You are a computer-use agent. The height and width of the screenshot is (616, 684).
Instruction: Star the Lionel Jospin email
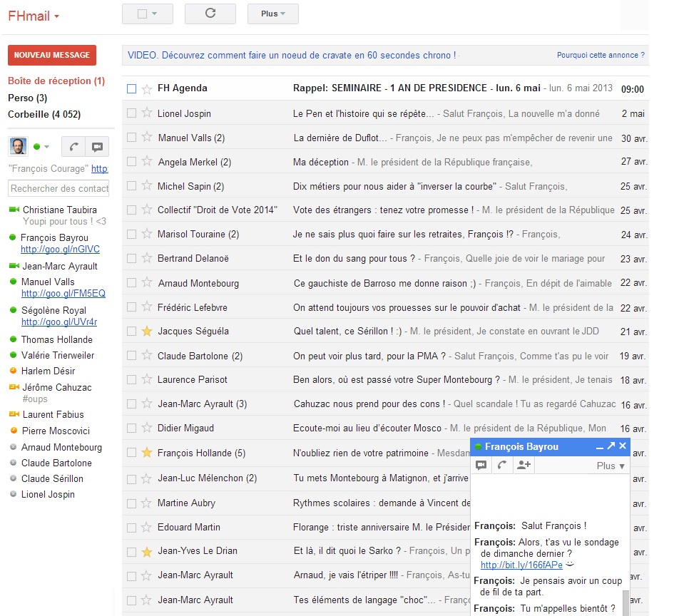click(x=147, y=113)
